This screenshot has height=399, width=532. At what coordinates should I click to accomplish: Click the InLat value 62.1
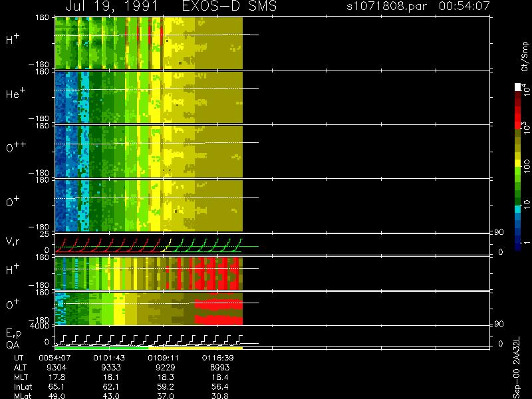(111, 387)
